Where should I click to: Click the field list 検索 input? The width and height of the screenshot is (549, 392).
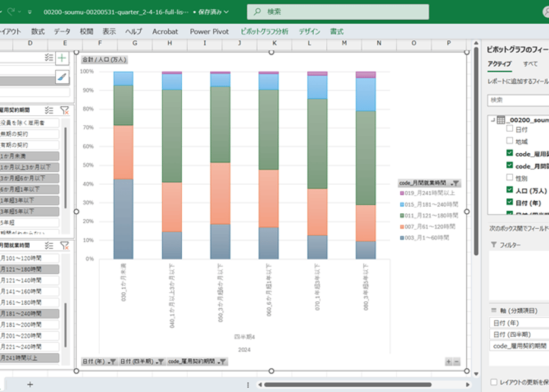click(518, 100)
